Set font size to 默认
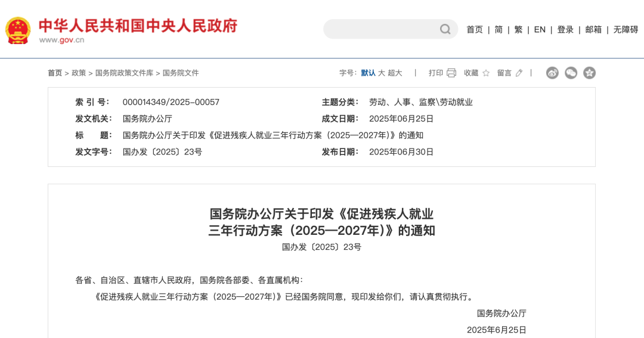Image resolution: width=644 pixels, height=338 pixels. [368, 73]
